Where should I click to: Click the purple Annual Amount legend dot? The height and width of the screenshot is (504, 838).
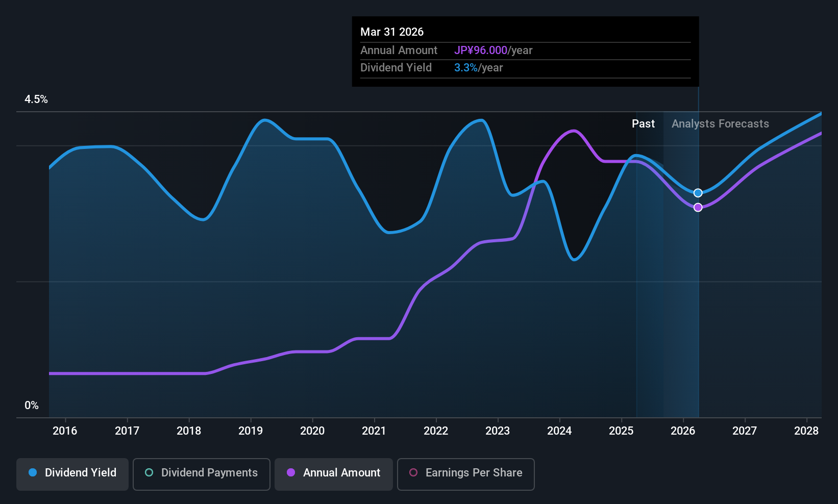tap(291, 472)
